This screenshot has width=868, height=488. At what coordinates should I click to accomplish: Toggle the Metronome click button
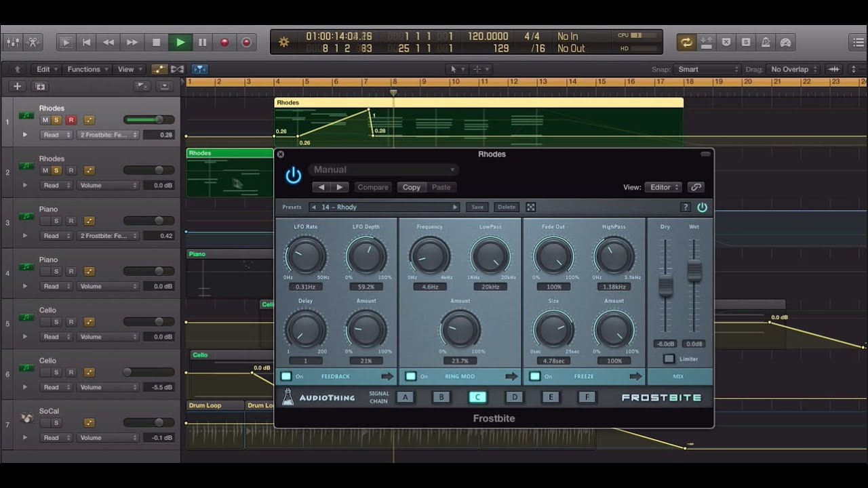tap(766, 42)
